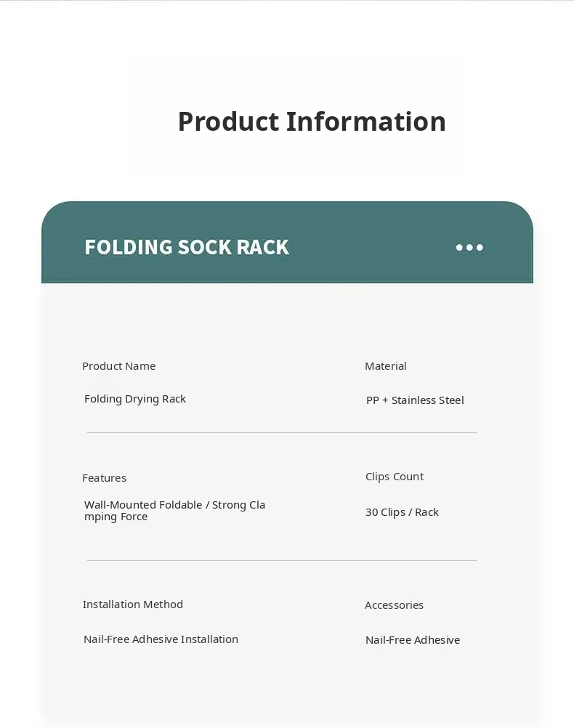Click the '30 Clips / Rack' value
574x728 pixels.
402,512
